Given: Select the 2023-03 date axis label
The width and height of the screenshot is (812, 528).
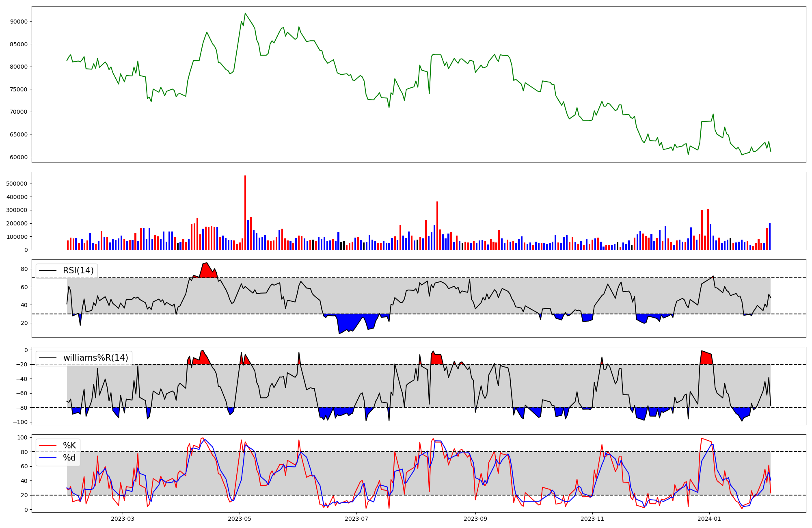Looking at the screenshot, I should [x=122, y=519].
